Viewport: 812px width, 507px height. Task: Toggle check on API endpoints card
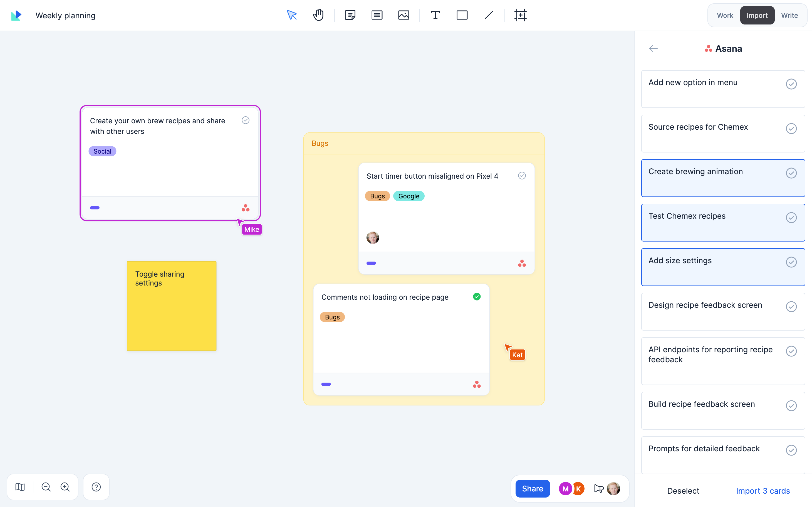[791, 351]
